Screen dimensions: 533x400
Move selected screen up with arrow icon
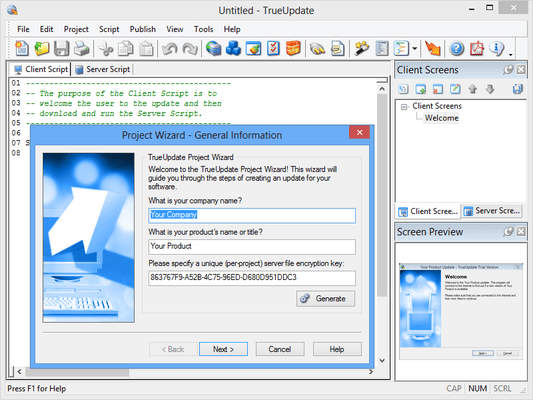[472, 89]
